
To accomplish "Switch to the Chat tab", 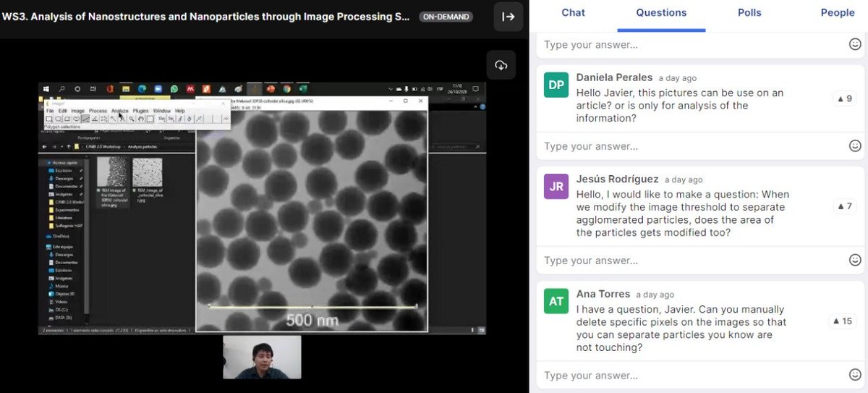I will pyautogui.click(x=574, y=12).
